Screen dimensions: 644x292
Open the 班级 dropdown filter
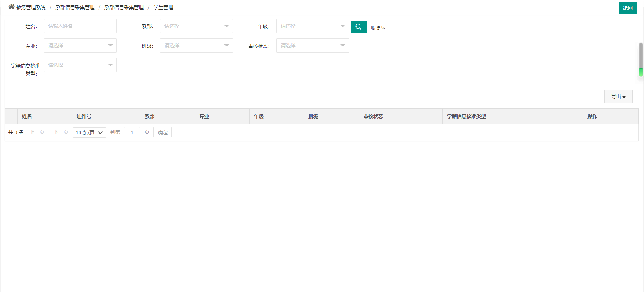196,45
